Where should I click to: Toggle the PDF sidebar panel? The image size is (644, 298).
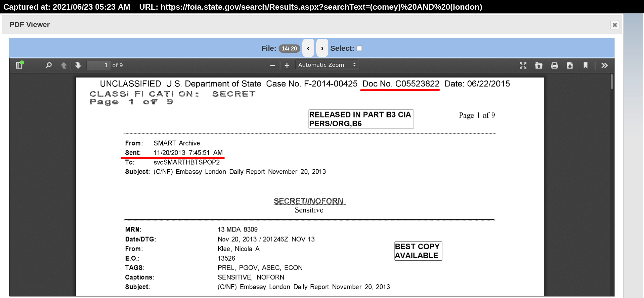[x=19, y=65]
